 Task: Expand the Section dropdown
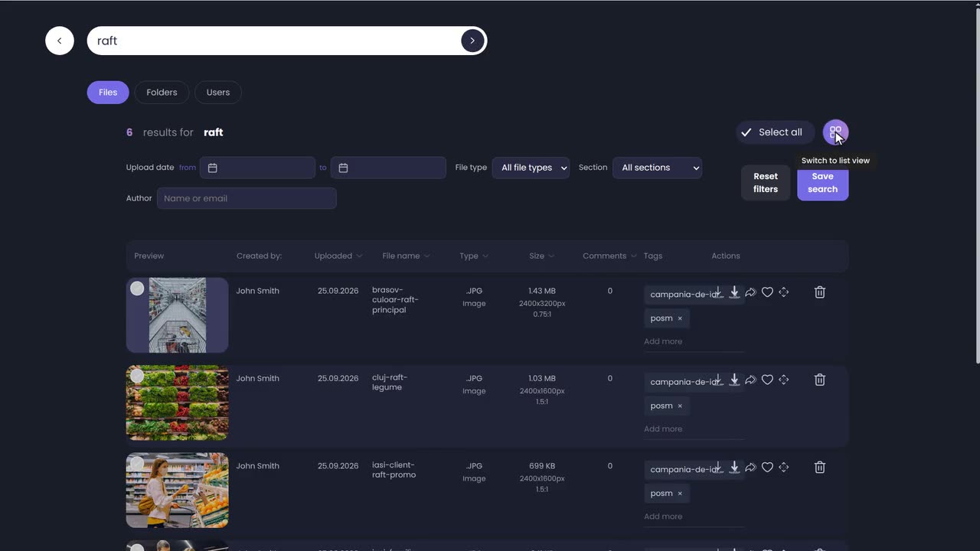pos(657,168)
